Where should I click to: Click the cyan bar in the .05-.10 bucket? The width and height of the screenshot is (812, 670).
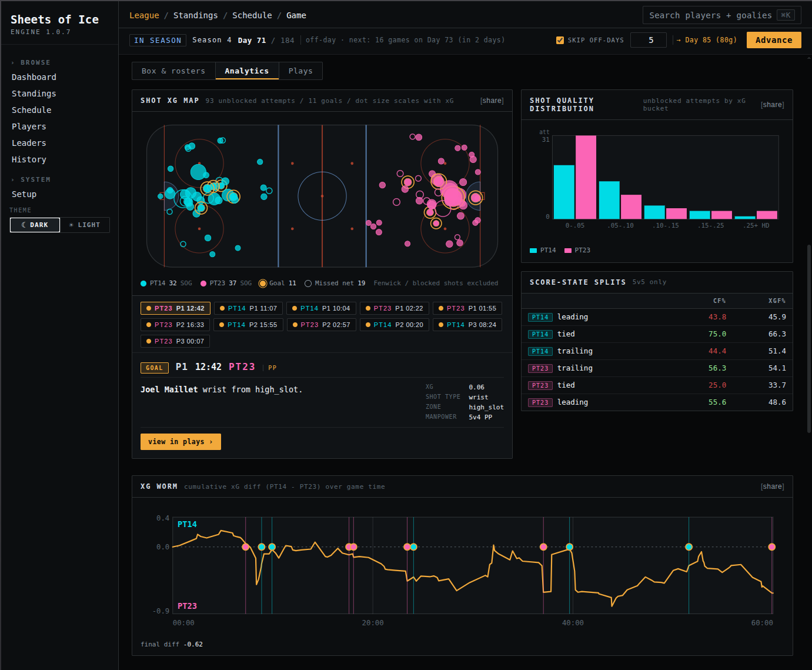click(609, 200)
